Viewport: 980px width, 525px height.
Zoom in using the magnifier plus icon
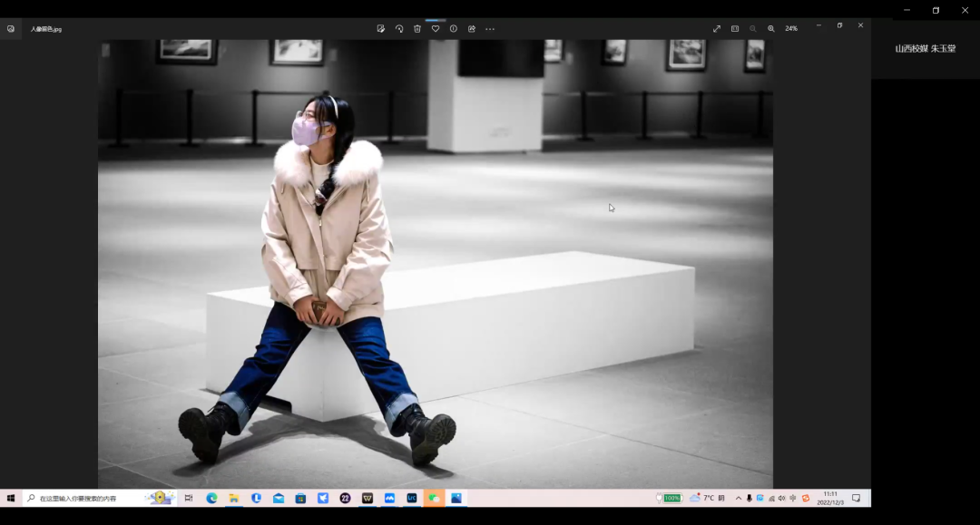(x=771, y=29)
